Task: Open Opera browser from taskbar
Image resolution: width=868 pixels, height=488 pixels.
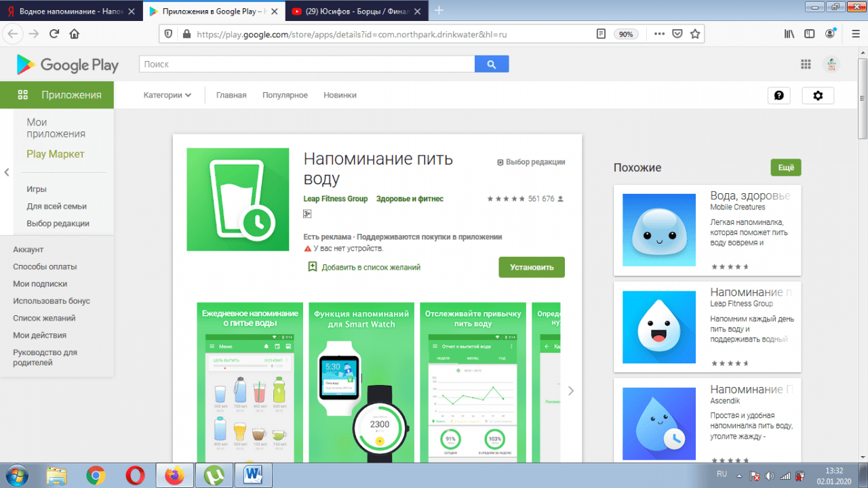Action: (135, 476)
